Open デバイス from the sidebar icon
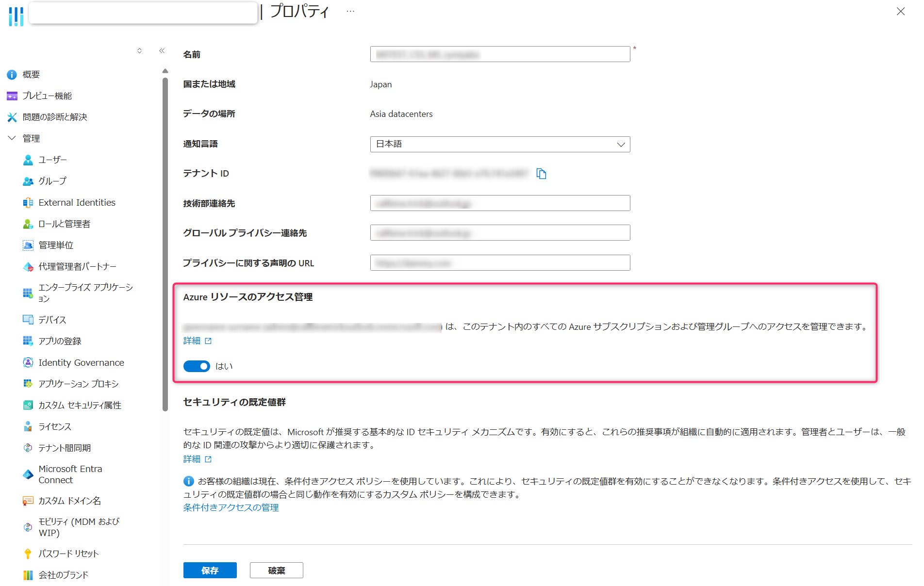924x586 pixels. point(28,319)
